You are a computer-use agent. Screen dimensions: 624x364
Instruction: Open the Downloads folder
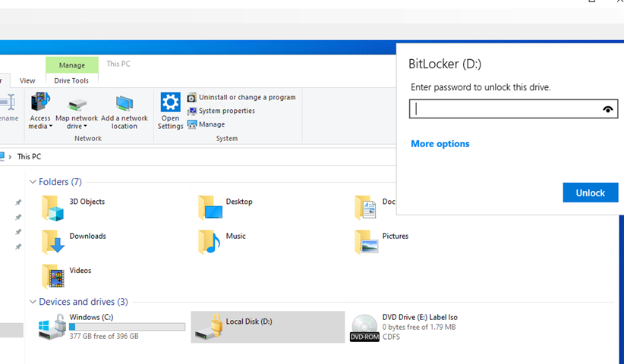[x=52, y=241]
